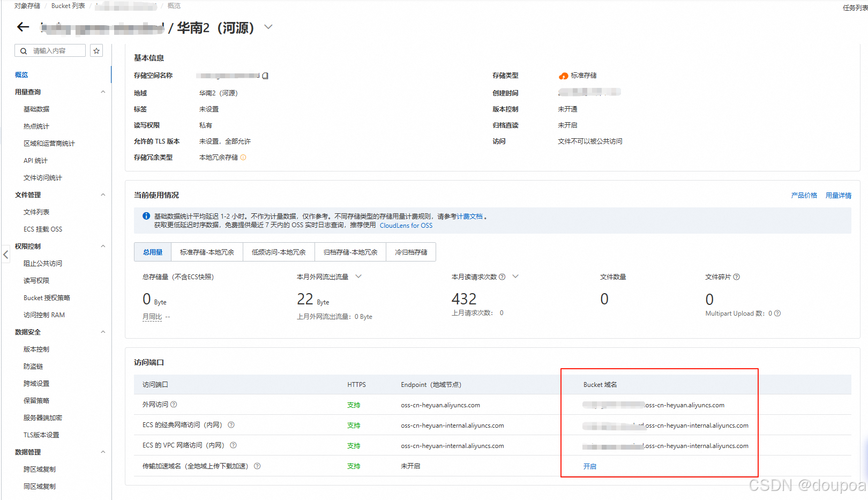This screenshot has width=868, height=500.
Task: Open 跨区域复制 in sidebar
Action: click(x=40, y=469)
